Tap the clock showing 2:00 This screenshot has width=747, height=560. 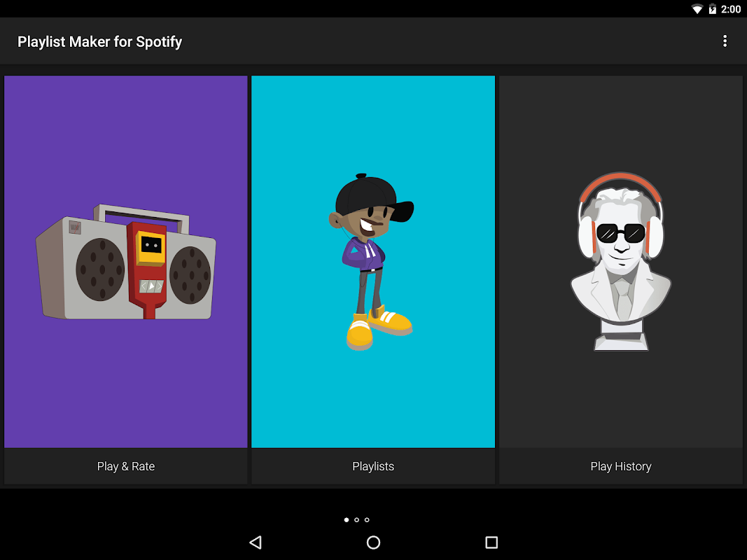731,9
